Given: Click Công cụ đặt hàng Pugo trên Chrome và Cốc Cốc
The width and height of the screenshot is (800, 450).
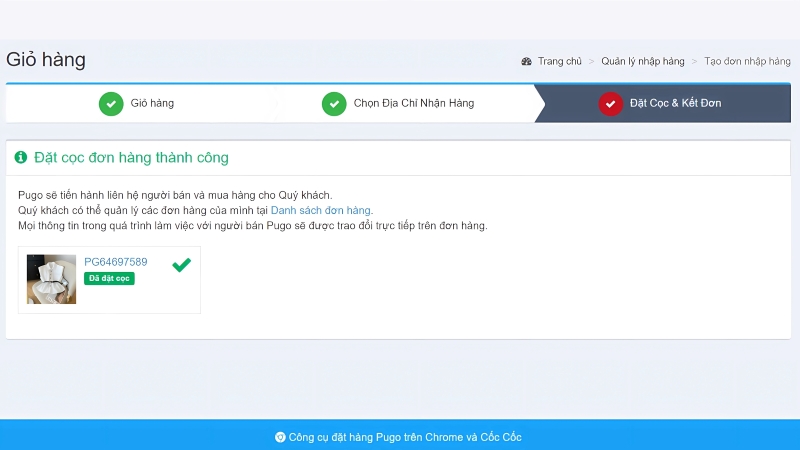Looking at the screenshot, I should (405, 437).
